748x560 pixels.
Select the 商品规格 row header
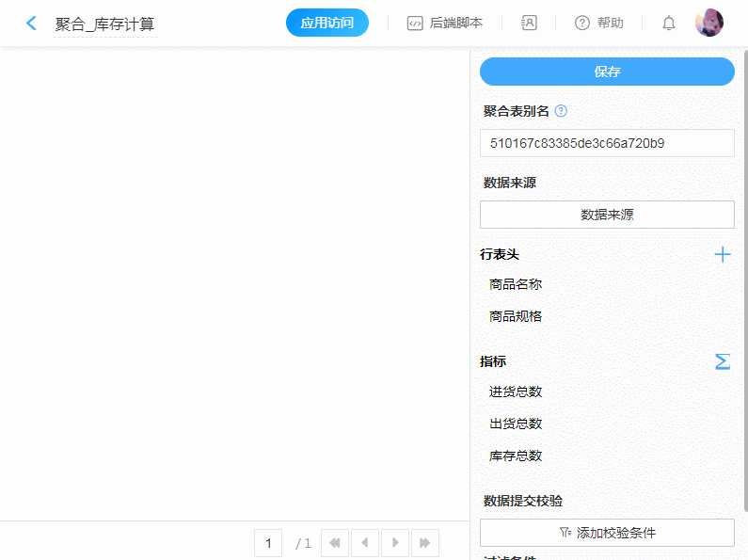coord(516,316)
